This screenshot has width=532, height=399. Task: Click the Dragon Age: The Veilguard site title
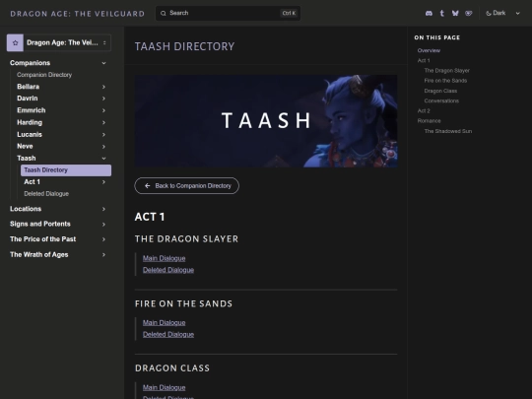pyautogui.click(x=78, y=14)
